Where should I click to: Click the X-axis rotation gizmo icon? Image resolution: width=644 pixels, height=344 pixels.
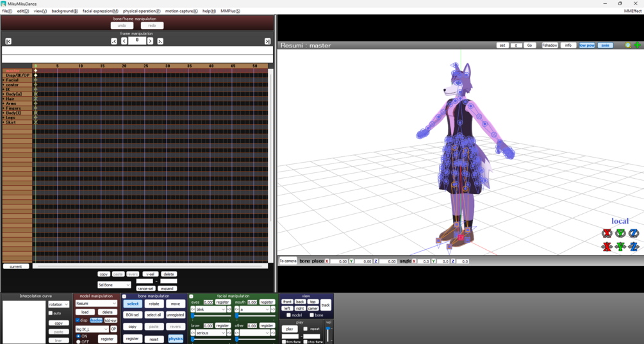(607, 233)
